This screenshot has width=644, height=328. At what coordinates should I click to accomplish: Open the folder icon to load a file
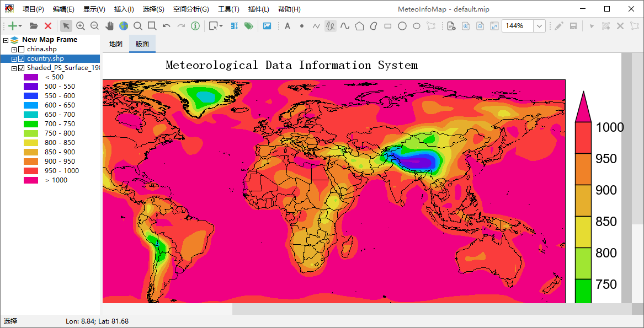[x=34, y=26]
